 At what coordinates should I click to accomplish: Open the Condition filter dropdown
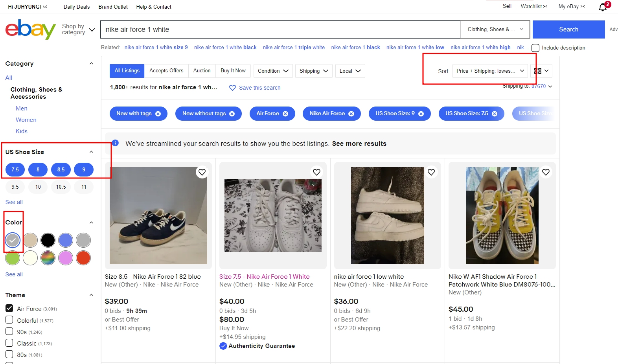(273, 71)
